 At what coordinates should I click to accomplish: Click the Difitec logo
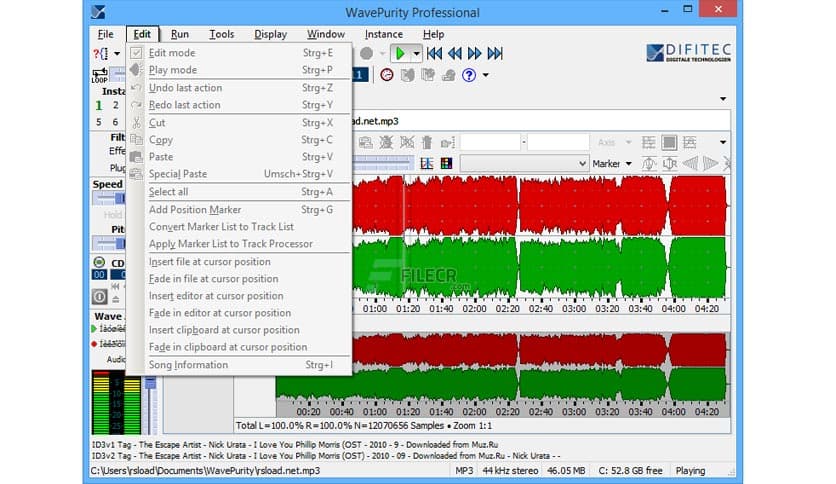(688, 53)
